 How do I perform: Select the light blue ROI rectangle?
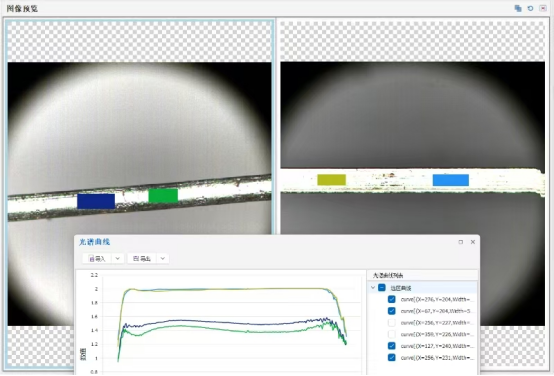451,180
